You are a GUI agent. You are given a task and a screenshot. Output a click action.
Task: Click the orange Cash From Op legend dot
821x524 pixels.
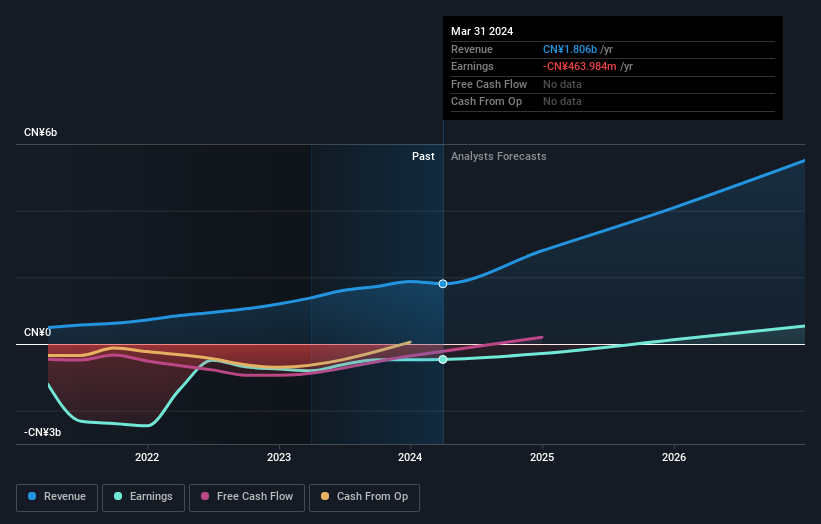tap(325, 496)
